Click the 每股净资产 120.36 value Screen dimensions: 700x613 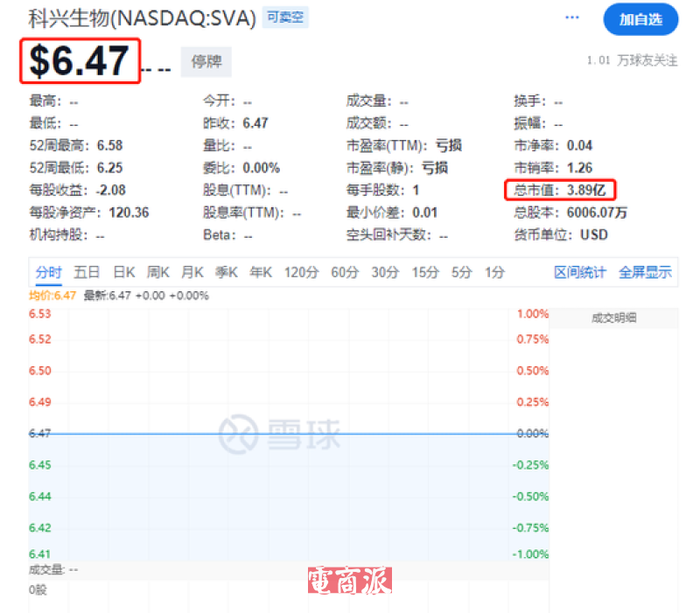click(x=89, y=212)
